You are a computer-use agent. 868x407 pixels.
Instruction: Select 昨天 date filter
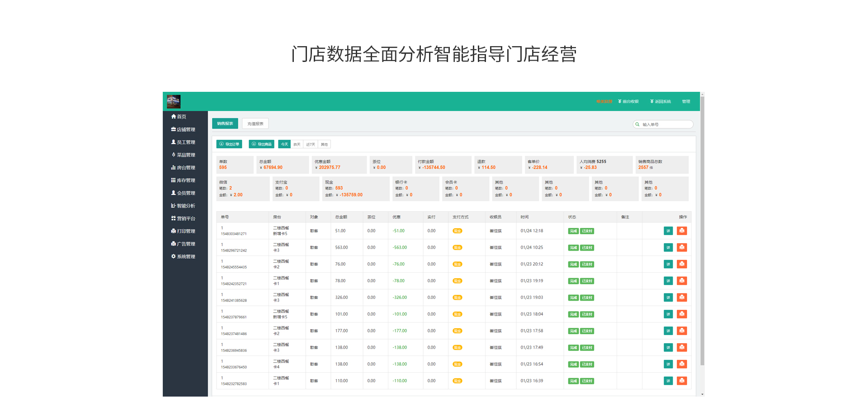coord(297,144)
